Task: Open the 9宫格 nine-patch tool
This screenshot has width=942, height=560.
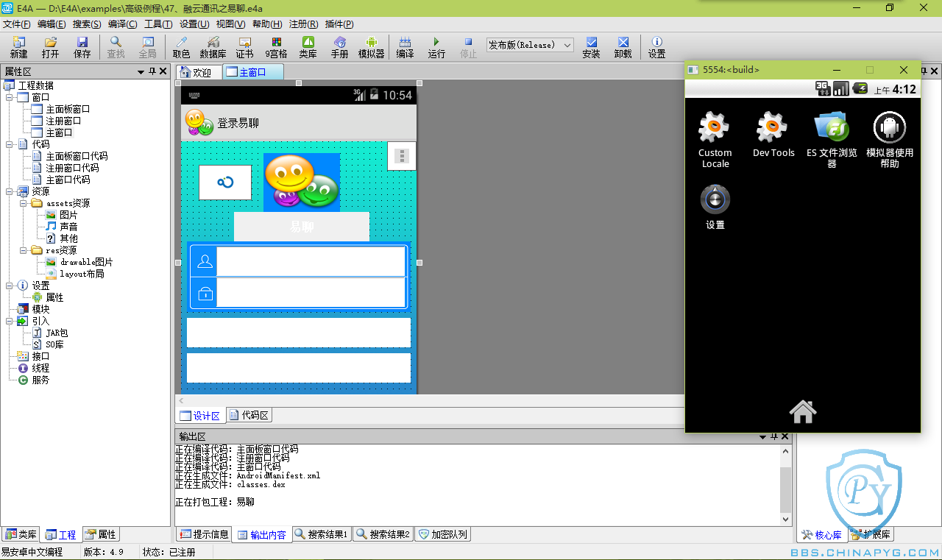Action: coord(277,47)
